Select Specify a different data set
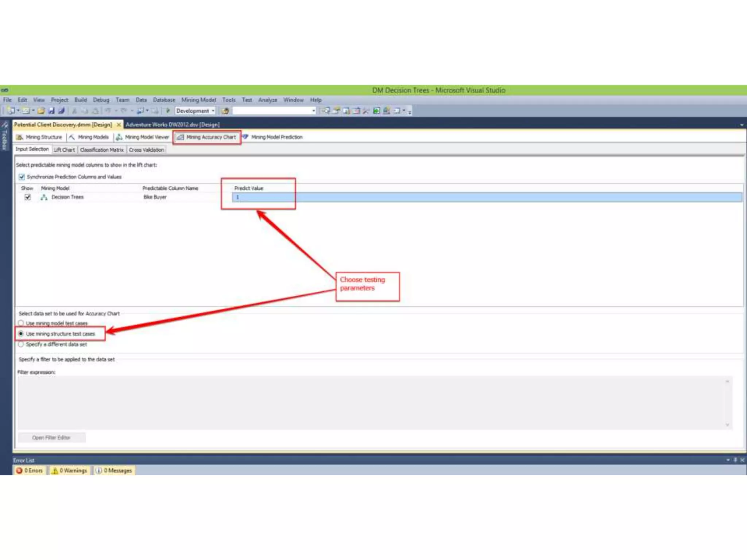Viewport: 747px width, 560px height. coord(21,344)
